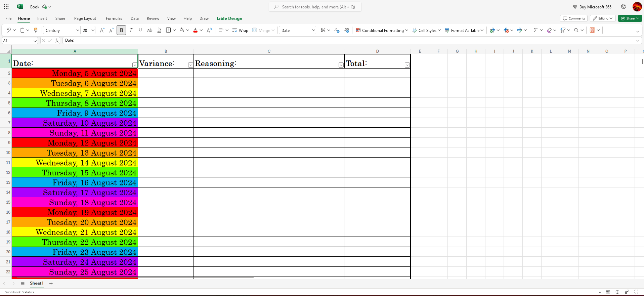Open the Total: column filter arrow
This screenshot has width=644, height=296.
(407, 65)
